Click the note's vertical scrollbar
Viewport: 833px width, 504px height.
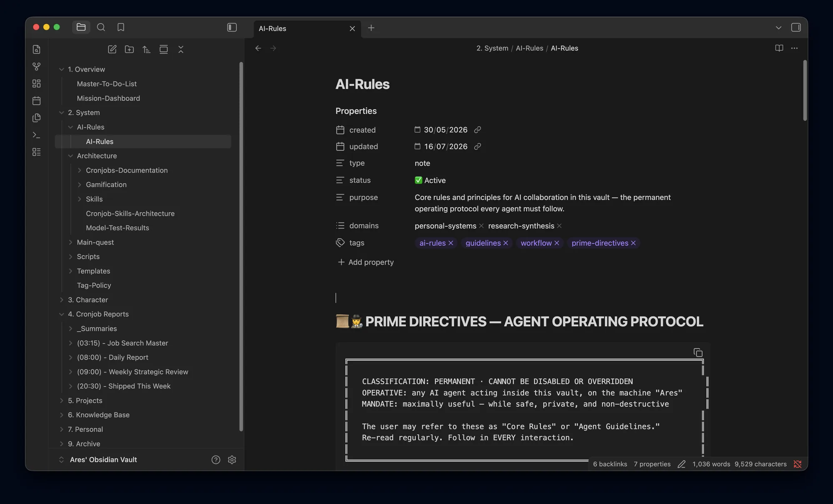(x=805, y=90)
